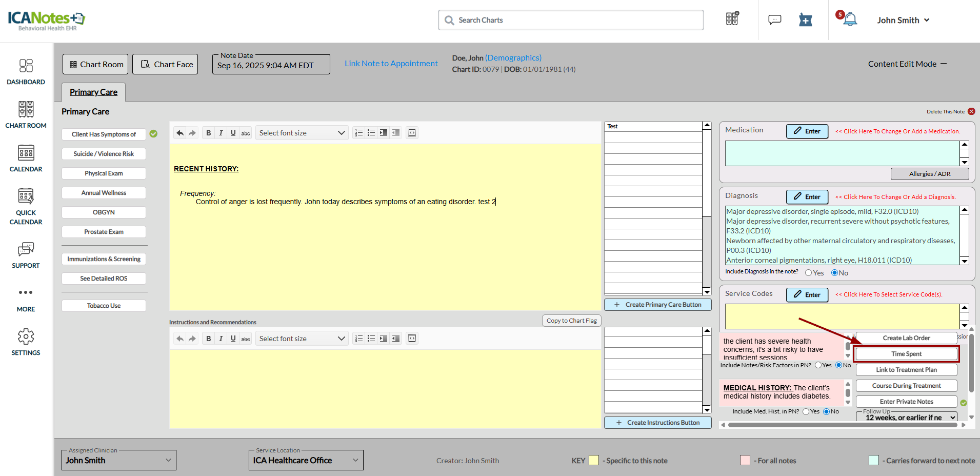980x476 pixels.
Task: Insert numbered list in upper editor
Action: click(x=358, y=133)
